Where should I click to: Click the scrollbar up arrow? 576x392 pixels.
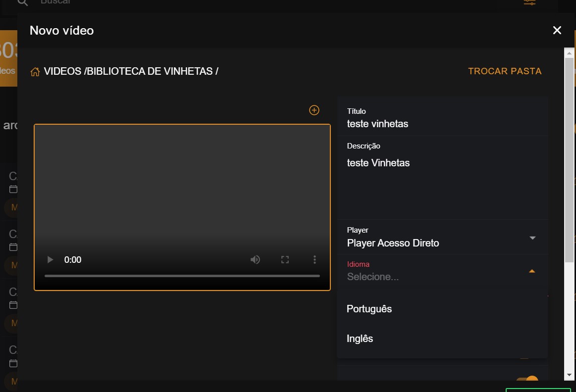[569, 53]
